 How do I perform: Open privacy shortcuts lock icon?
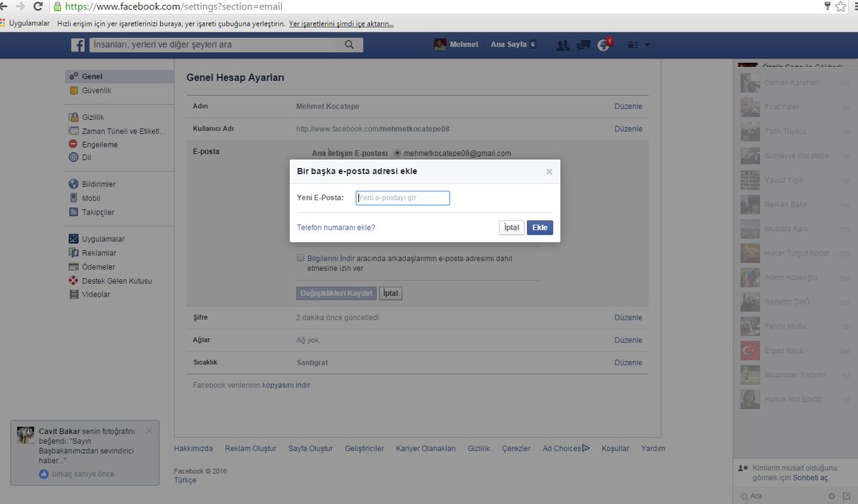[632, 45]
